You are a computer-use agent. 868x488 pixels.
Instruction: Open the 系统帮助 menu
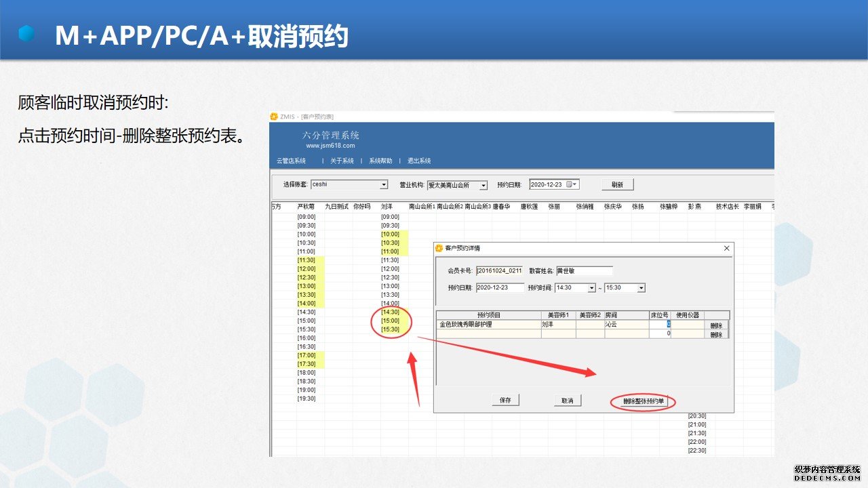coord(380,161)
